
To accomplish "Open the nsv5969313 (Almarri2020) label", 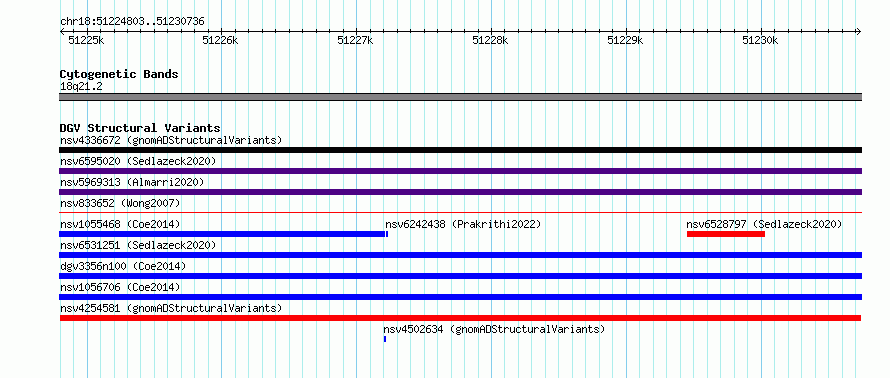I will click(132, 182).
